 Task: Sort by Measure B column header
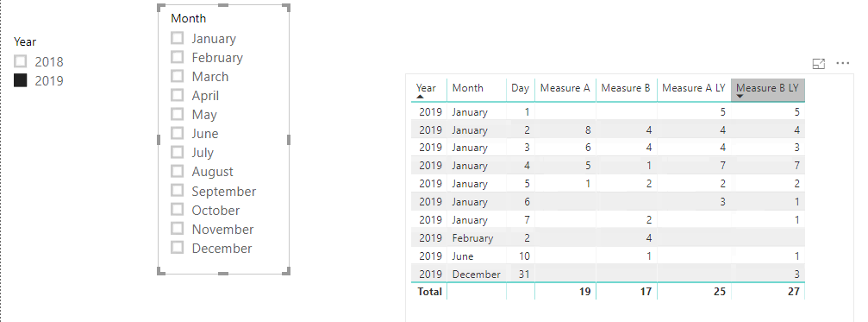click(626, 90)
